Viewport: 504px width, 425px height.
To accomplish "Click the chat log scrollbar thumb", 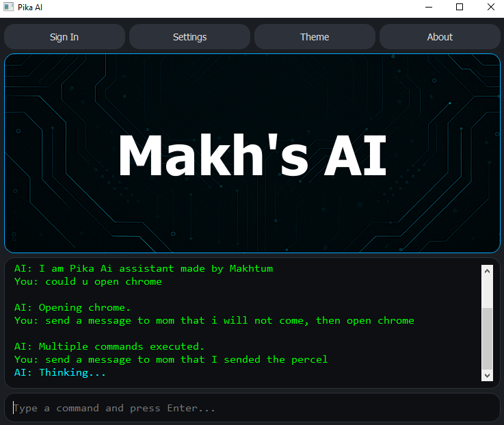I will click(x=487, y=339).
